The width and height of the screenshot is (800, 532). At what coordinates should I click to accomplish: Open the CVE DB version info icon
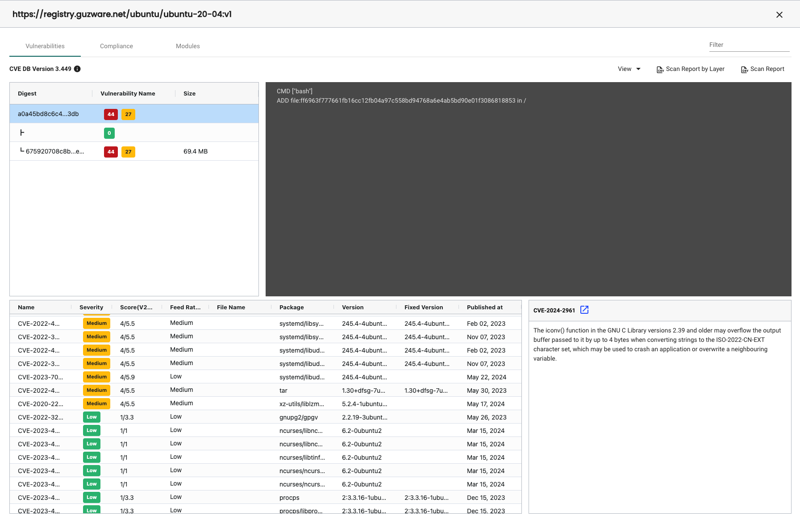coord(77,69)
